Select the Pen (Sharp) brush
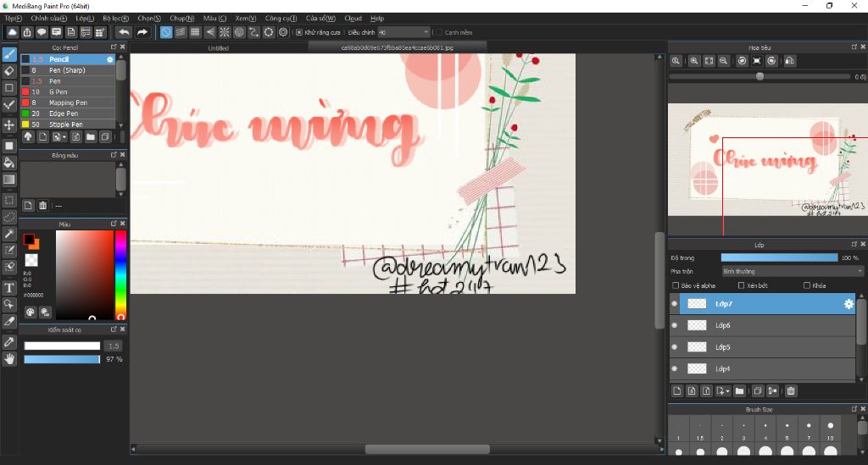The image size is (868, 465). [x=68, y=70]
